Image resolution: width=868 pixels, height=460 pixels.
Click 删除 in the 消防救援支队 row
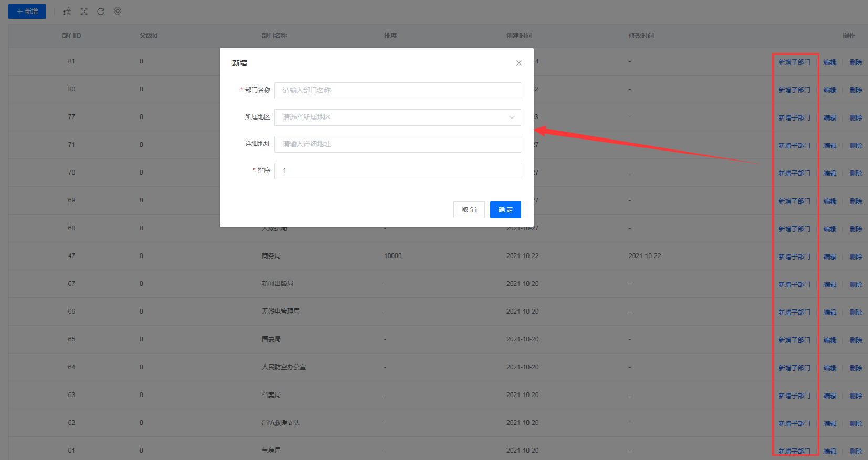(856, 424)
